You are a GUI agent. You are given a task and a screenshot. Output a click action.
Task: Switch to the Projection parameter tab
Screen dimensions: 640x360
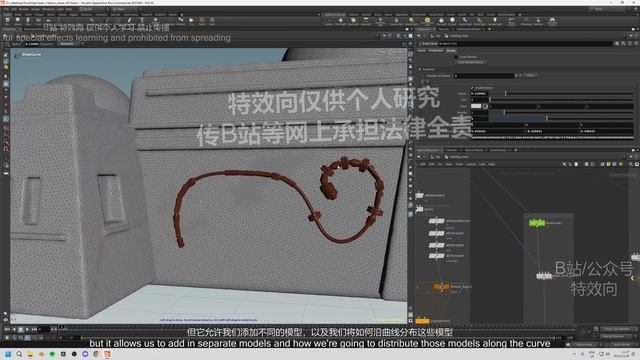point(436,51)
